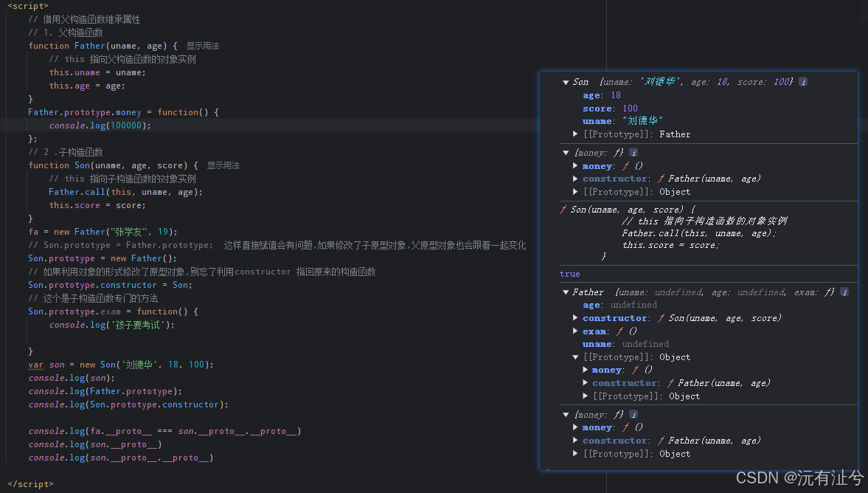Viewport: 868px width, 493px height.
Task: Select the age: undefined row in Father entry
Action: pyautogui.click(x=619, y=305)
